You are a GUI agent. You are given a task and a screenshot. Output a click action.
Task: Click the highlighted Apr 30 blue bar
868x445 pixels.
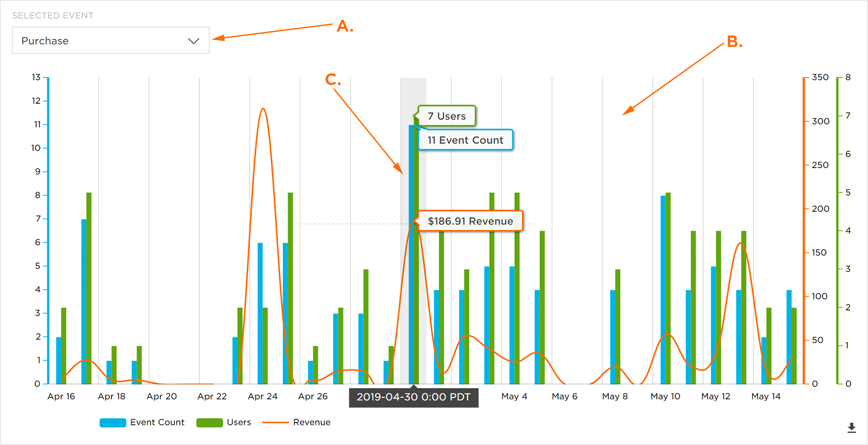[x=411, y=255]
